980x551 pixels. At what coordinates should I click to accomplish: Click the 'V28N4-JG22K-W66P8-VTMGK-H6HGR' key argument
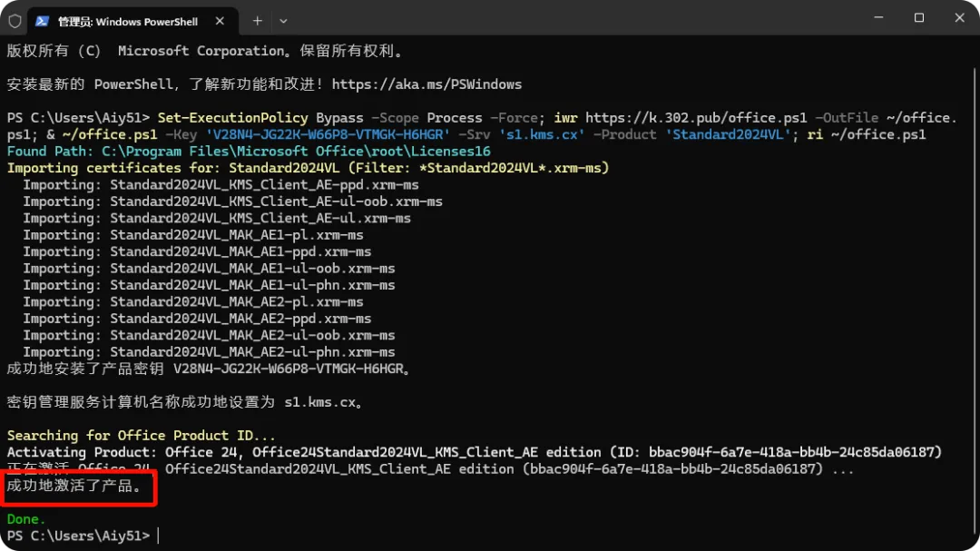click(x=328, y=134)
